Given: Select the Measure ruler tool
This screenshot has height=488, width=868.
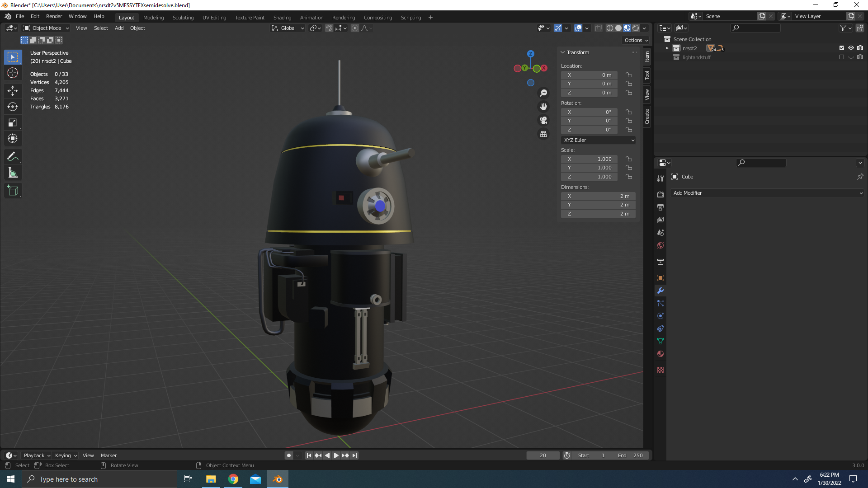Looking at the screenshot, I should pos(13,173).
